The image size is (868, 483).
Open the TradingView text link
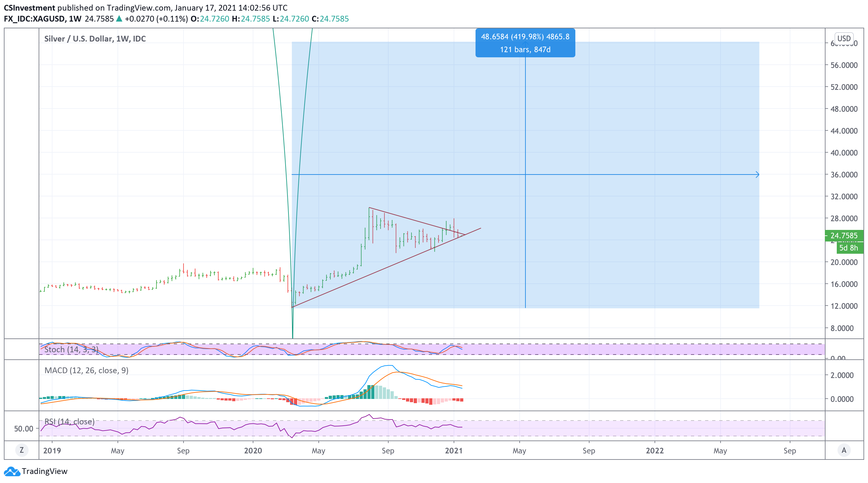point(44,471)
